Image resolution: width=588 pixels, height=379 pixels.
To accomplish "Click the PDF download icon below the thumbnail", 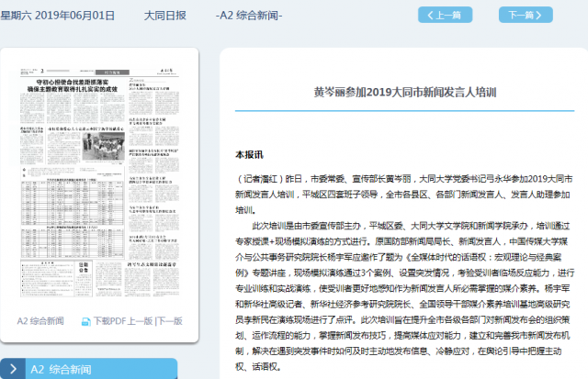I will (85, 321).
